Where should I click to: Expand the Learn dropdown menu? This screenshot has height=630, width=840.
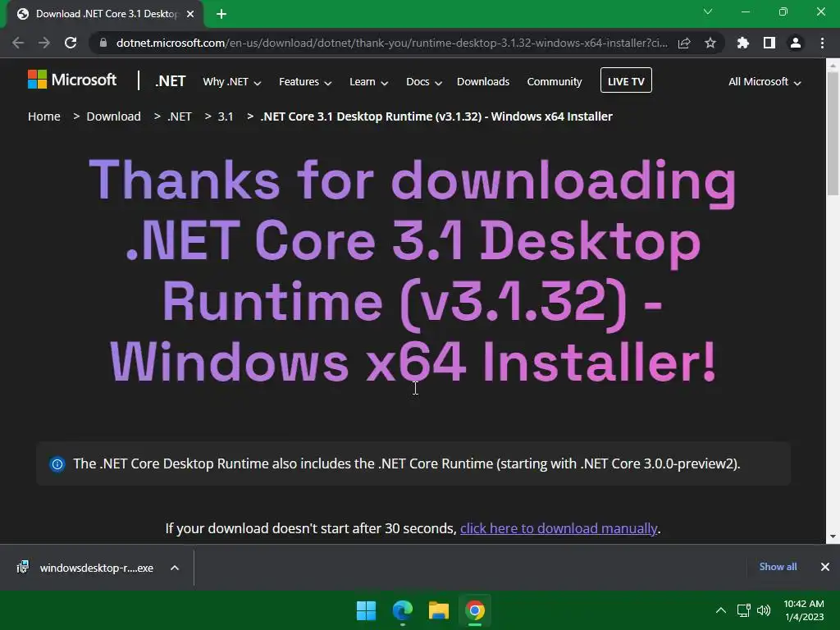[368, 82]
